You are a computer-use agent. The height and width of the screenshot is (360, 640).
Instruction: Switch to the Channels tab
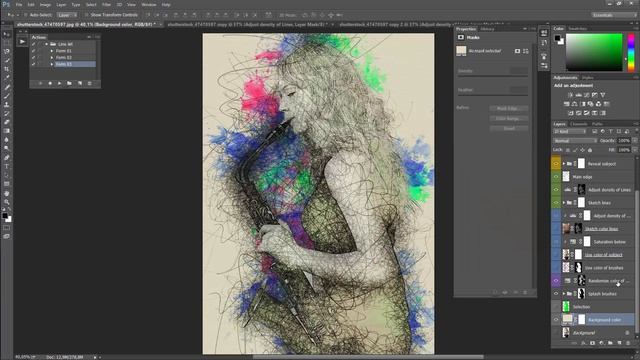pyautogui.click(x=579, y=124)
